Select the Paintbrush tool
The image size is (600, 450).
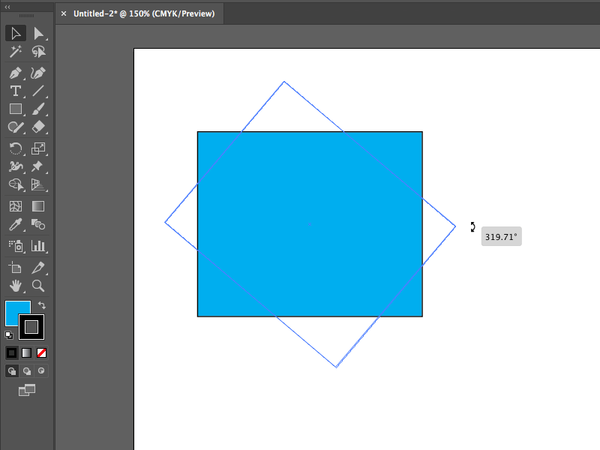point(38,109)
